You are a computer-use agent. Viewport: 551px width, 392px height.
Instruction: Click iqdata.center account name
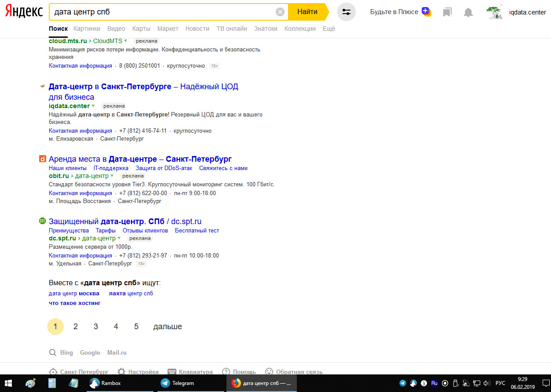(x=527, y=12)
